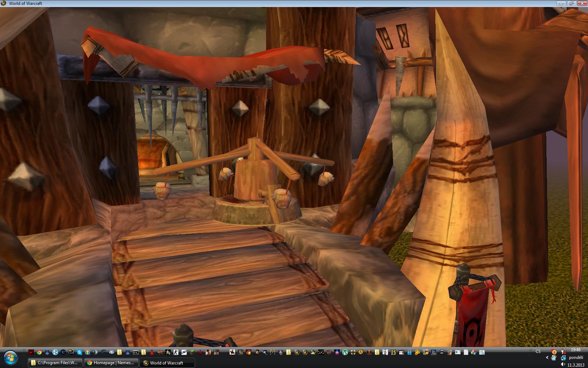This screenshot has height=368, width=588.
Task: Show hidden tray icons arrow
Action: pos(547,357)
